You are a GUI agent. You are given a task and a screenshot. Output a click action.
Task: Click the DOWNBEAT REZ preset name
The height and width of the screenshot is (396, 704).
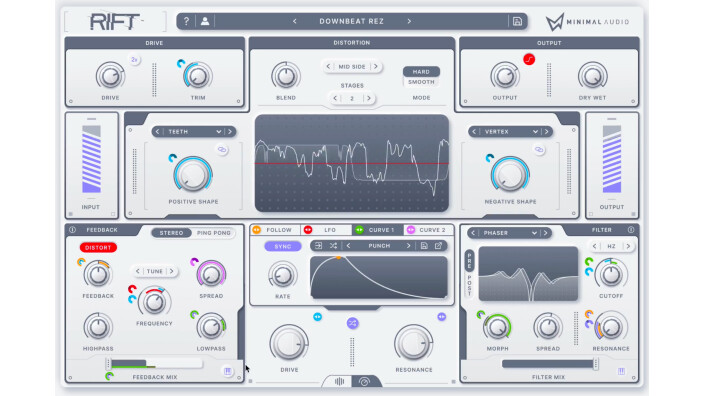click(x=352, y=21)
